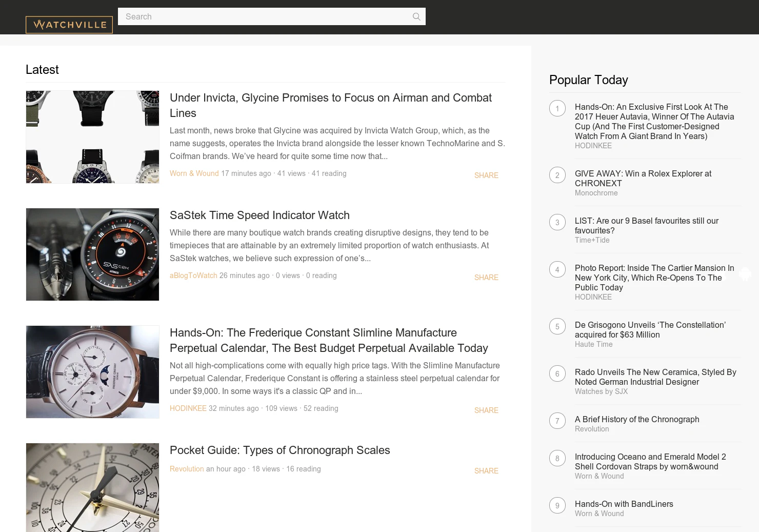Viewport: 759px width, 532px height.
Task: Open the Frederique Constant Slimline article title
Action: tap(329, 340)
